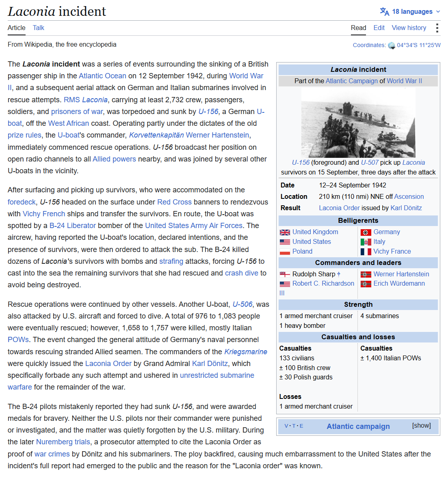Open the 18 languages translate icon
Viewport: 448px width, 478px height.
pyautogui.click(x=384, y=12)
